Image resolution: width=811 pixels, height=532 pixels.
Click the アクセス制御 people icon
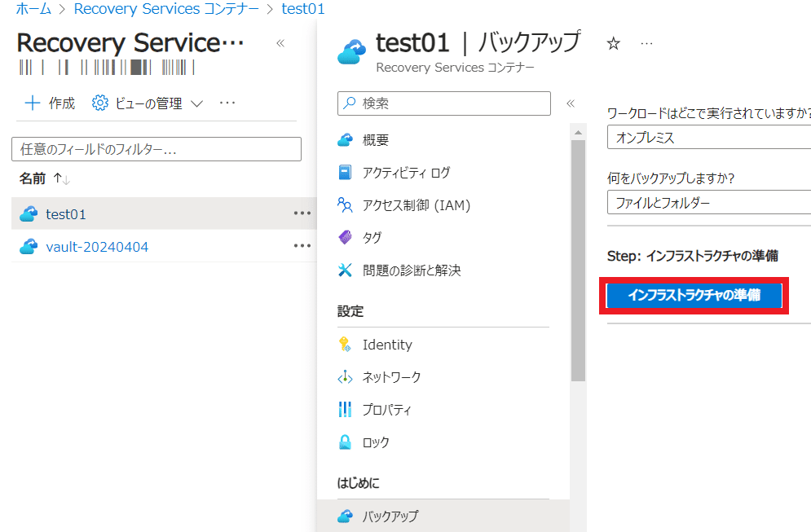pyautogui.click(x=345, y=204)
